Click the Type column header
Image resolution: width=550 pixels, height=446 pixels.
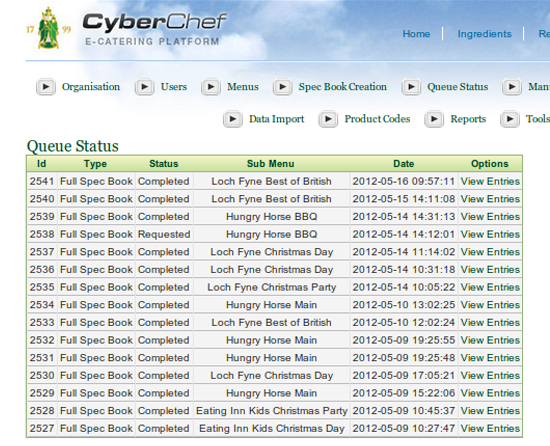click(x=95, y=164)
